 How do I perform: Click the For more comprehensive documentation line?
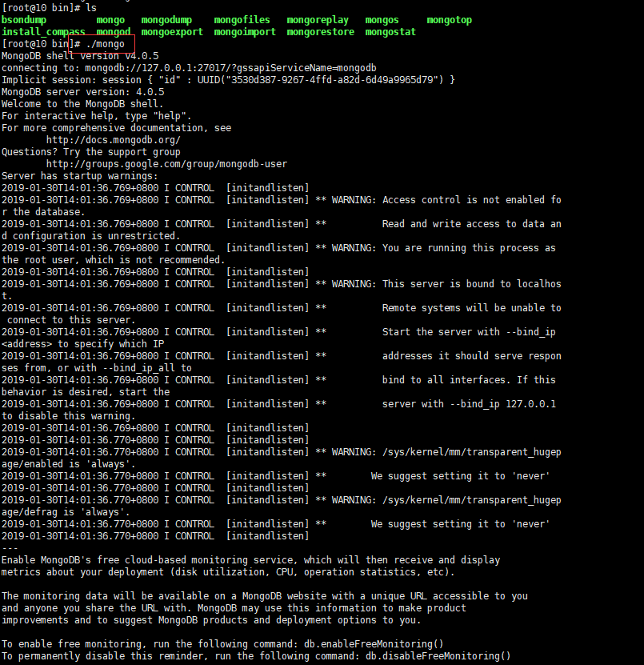[x=116, y=128]
